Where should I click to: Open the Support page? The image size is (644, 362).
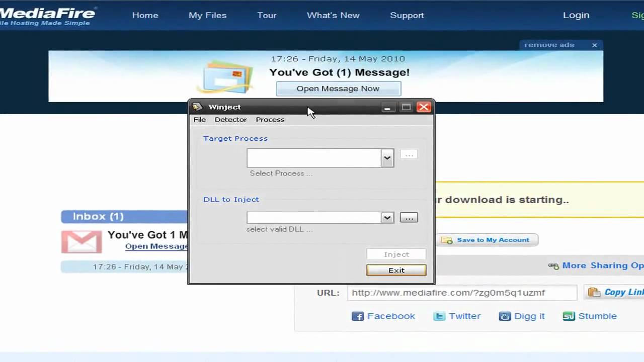tap(407, 15)
